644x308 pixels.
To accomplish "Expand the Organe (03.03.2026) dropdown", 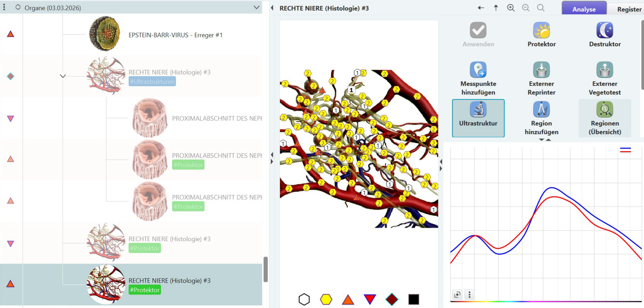I will (x=256, y=8).
